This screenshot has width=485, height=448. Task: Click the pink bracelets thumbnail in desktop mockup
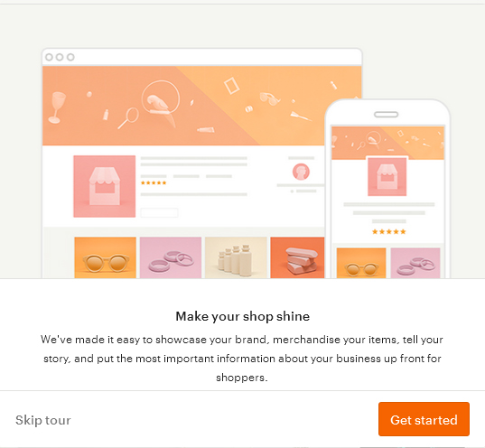tap(171, 257)
